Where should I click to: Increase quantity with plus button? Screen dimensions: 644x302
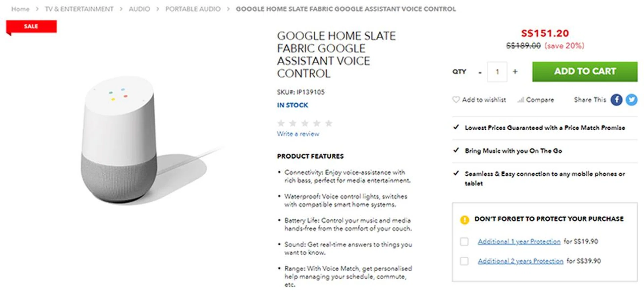(515, 72)
